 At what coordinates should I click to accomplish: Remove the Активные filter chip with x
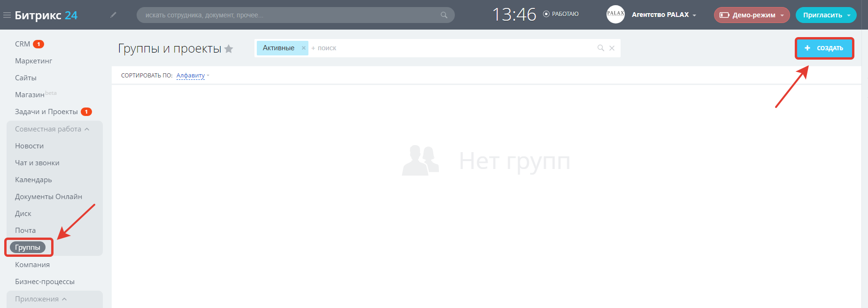pyautogui.click(x=304, y=48)
